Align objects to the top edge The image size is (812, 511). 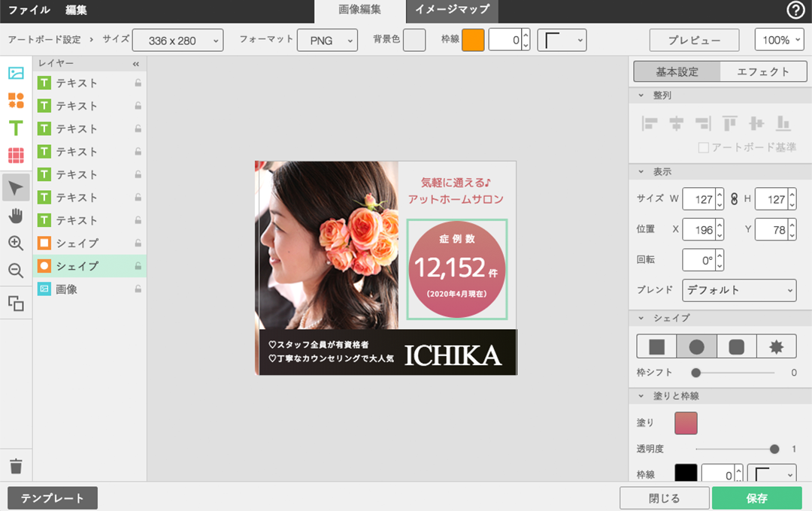[x=729, y=123]
